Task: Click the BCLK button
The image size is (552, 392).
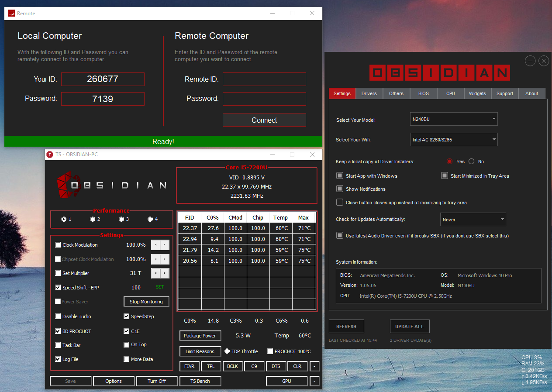Action: [233, 366]
